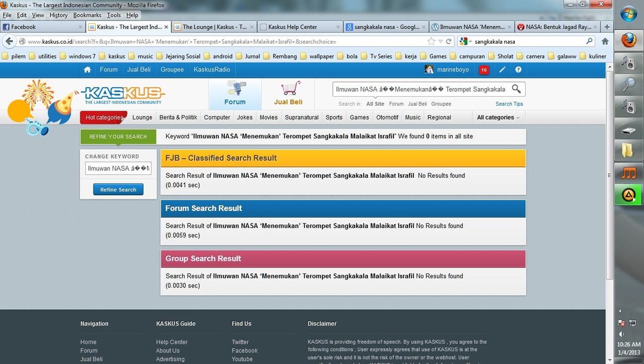Open the Lounge category
This screenshot has width=644, height=364.
point(142,117)
